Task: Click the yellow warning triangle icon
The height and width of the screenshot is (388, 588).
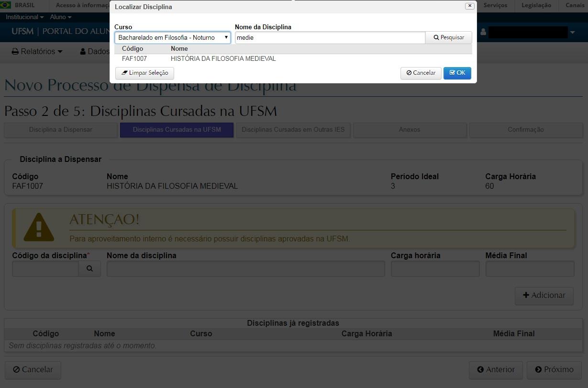Action: (39, 227)
